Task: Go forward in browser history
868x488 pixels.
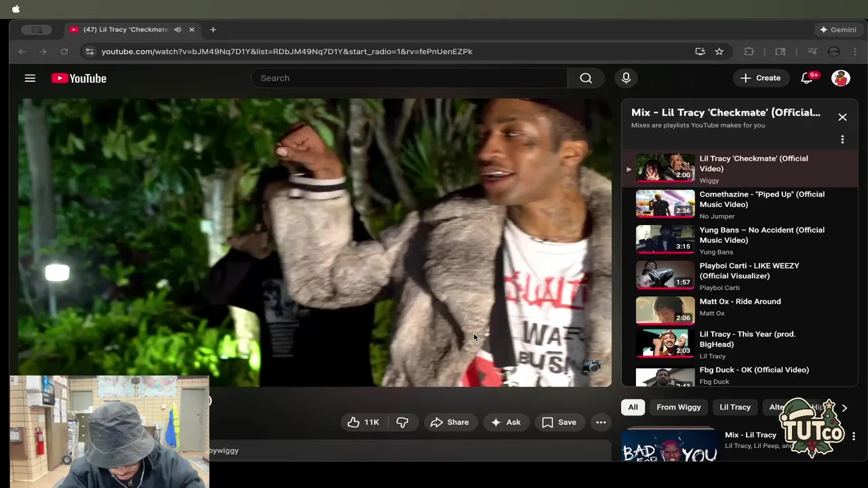Action: (43, 52)
